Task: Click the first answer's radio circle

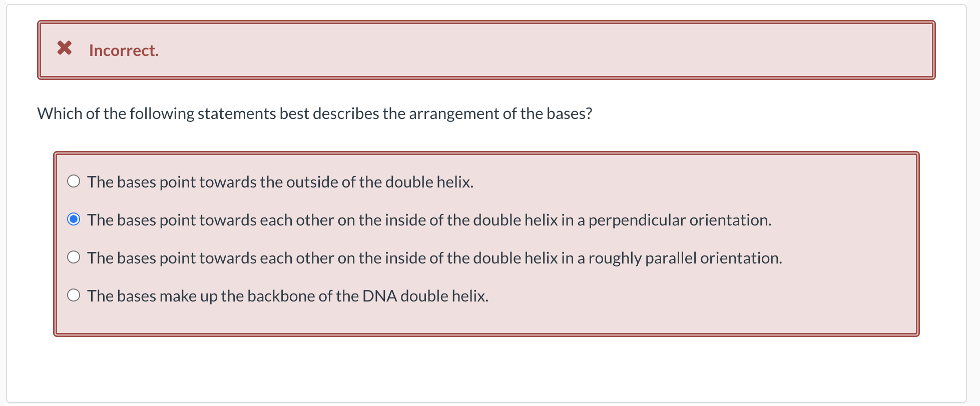Action: [x=74, y=181]
